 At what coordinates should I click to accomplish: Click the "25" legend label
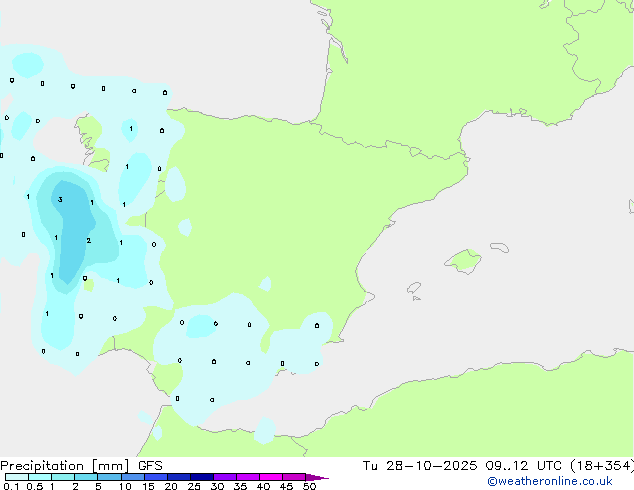[194, 486]
